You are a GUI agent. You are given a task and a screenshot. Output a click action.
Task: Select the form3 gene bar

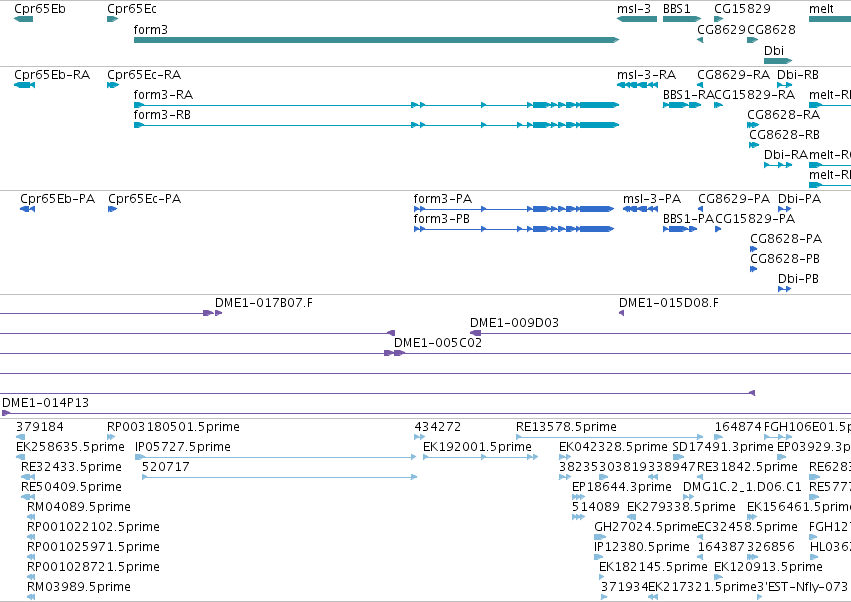(376, 40)
